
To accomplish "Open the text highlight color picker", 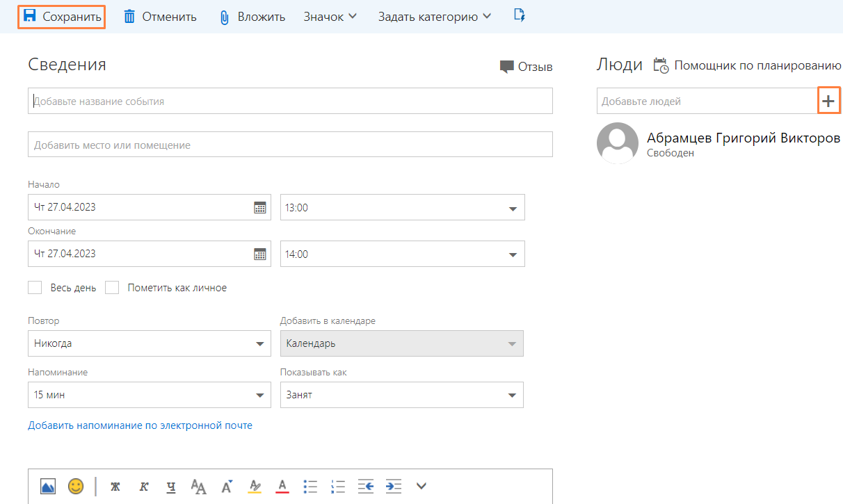I will tap(255, 486).
